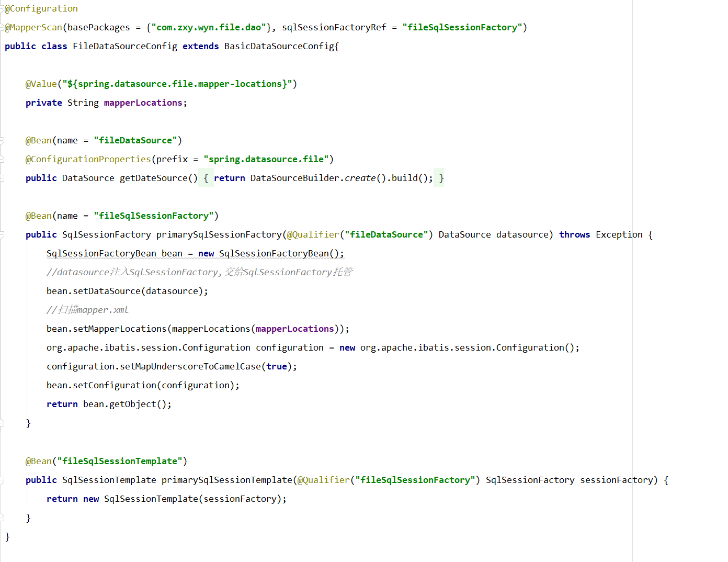Image resolution: width=728 pixels, height=562 pixels.
Task: Click the purple mapperLocations argument
Action: coord(295,329)
